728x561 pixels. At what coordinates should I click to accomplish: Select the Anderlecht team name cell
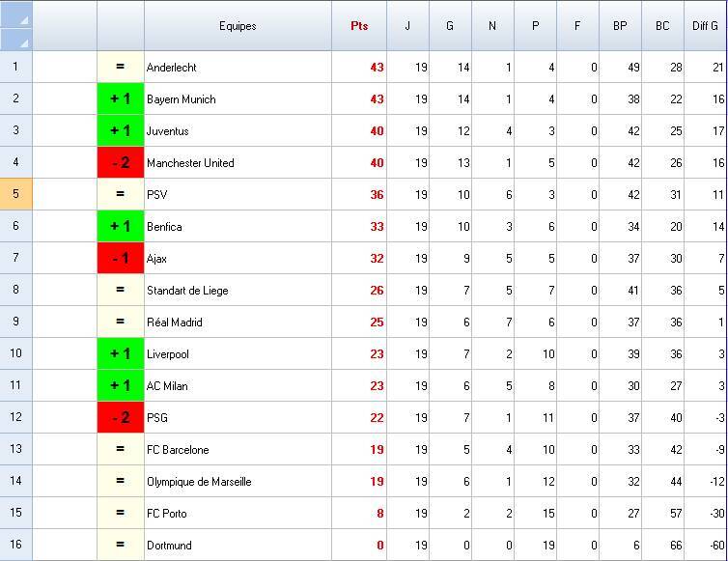pyautogui.click(x=238, y=67)
